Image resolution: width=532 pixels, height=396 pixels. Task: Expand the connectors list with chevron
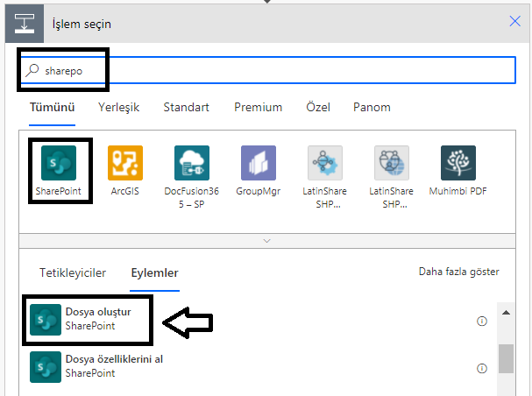click(267, 241)
